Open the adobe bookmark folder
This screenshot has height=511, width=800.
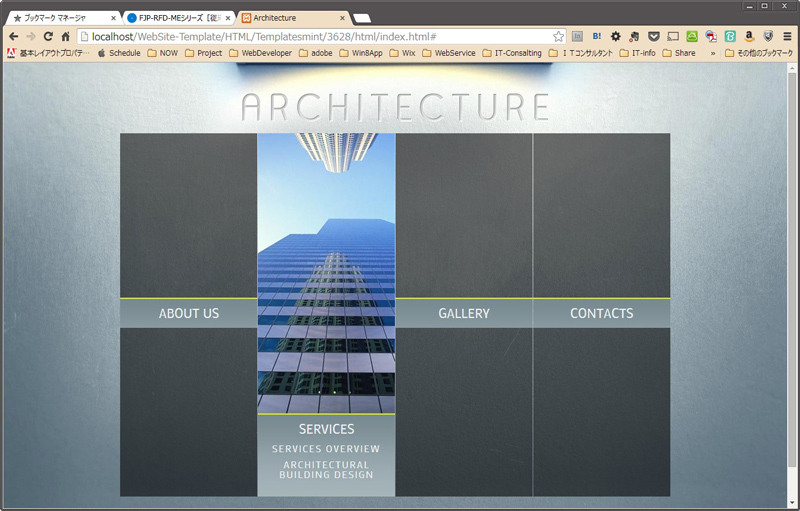coord(315,53)
